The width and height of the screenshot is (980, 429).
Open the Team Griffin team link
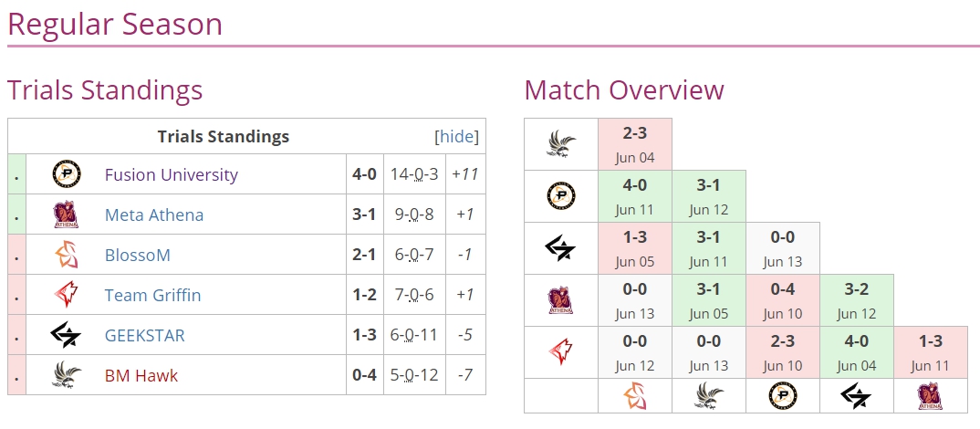coord(153,295)
